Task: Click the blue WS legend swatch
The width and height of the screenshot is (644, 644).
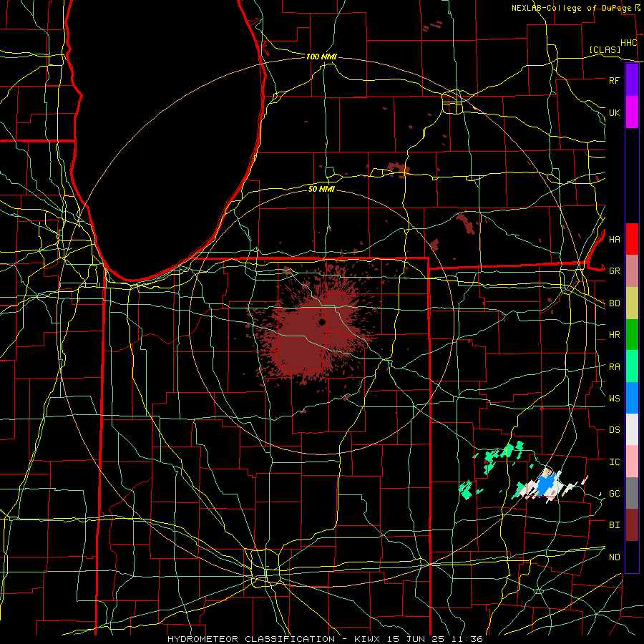Action: click(632, 398)
